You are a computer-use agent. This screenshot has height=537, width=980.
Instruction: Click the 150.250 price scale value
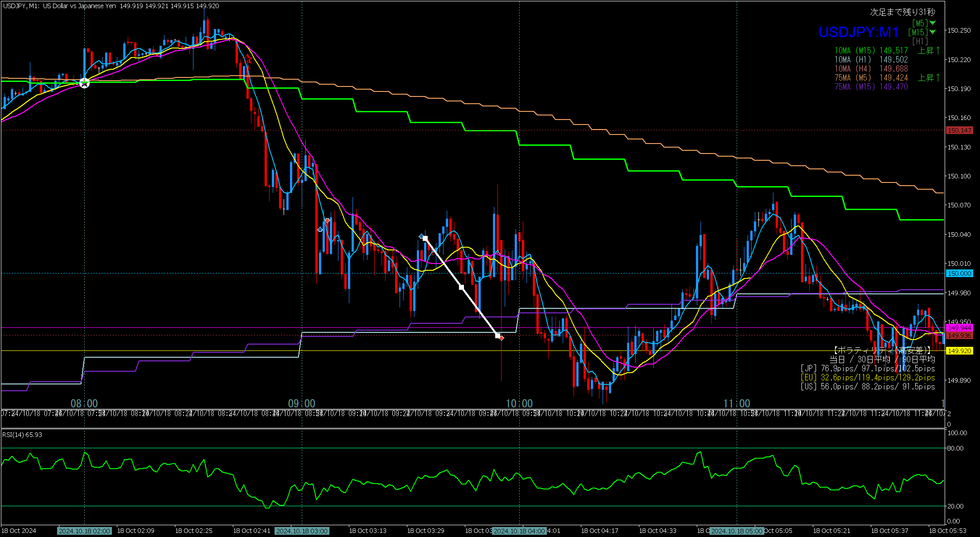point(959,30)
